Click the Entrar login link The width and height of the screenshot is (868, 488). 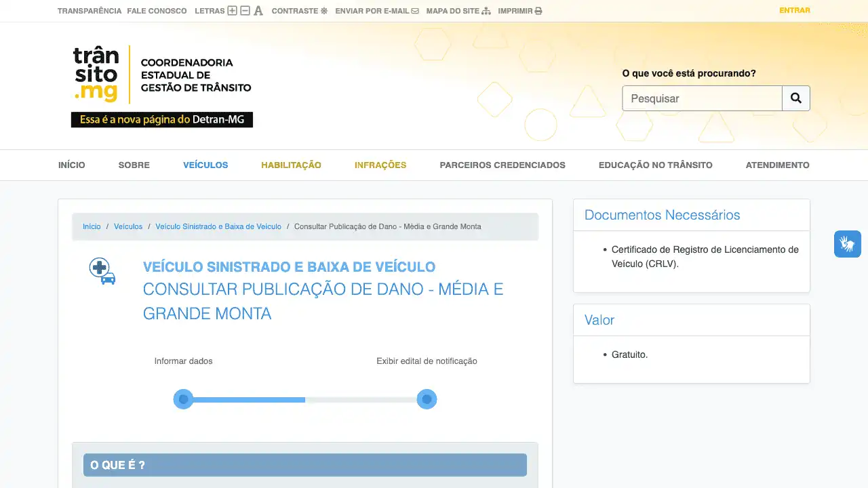(x=795, y=10)
